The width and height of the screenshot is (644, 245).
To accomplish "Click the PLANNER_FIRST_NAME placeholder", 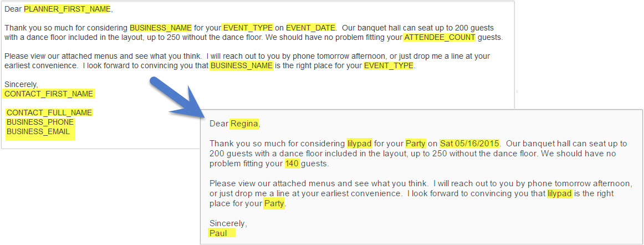I will coord(68,9).
